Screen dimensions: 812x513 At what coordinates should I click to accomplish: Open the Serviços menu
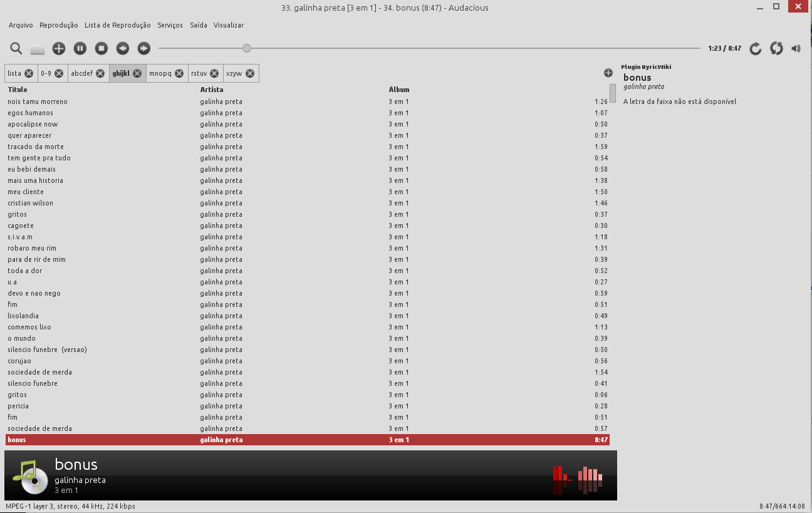(x=170, y=25)
